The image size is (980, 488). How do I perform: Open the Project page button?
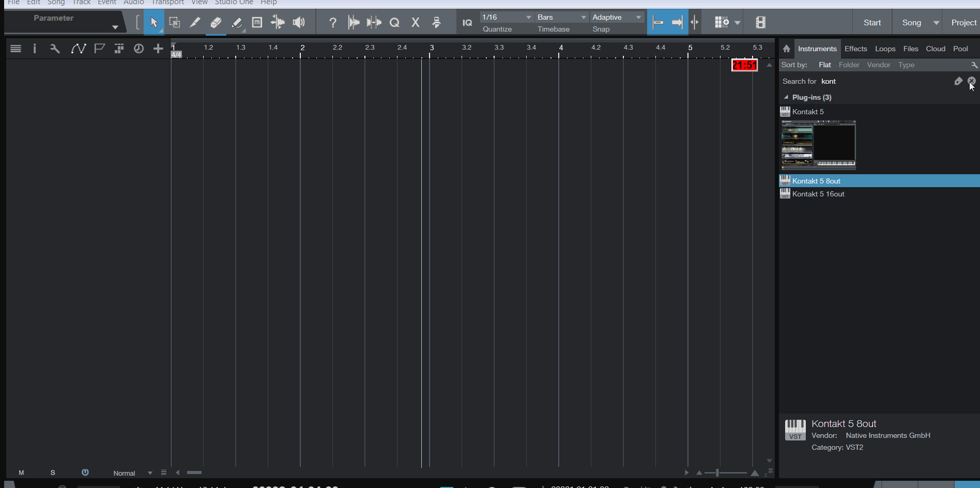964,23
